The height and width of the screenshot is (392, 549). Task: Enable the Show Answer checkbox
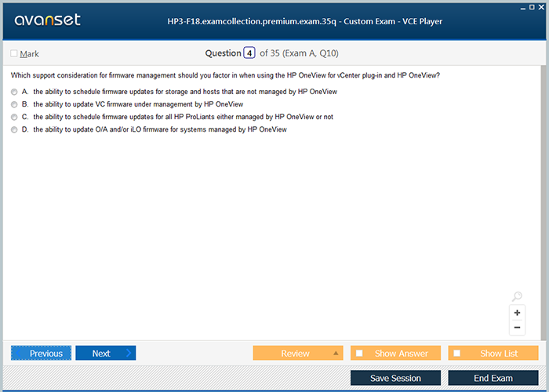click(359, 354)
